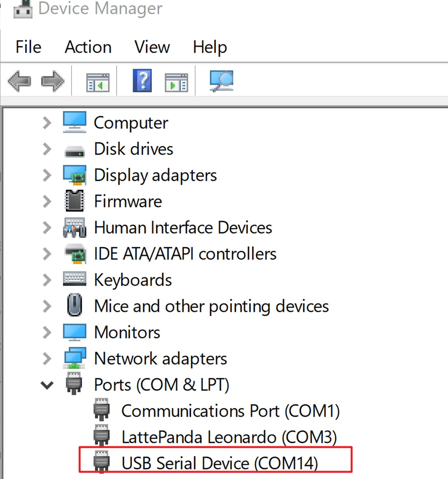This screenshot has height=479, width=448.
Task: Select USB Serial Device (COM14)
Action: click(220, 463)
